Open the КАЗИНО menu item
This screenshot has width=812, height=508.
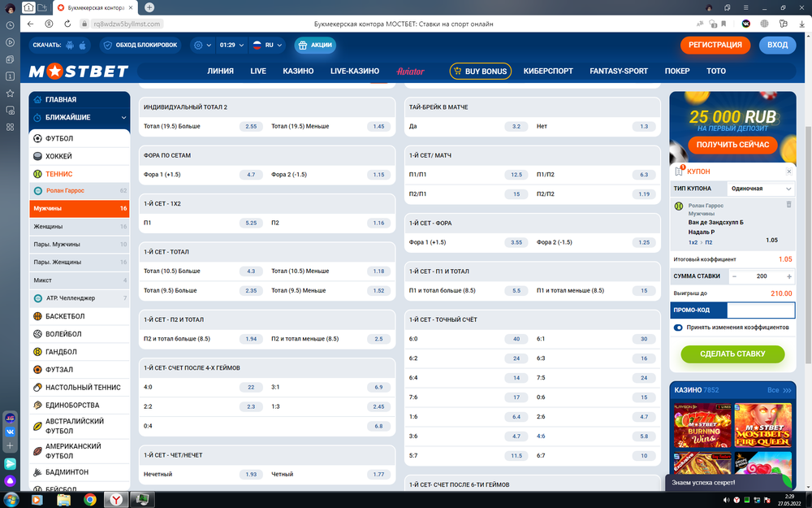click(298, 71)
